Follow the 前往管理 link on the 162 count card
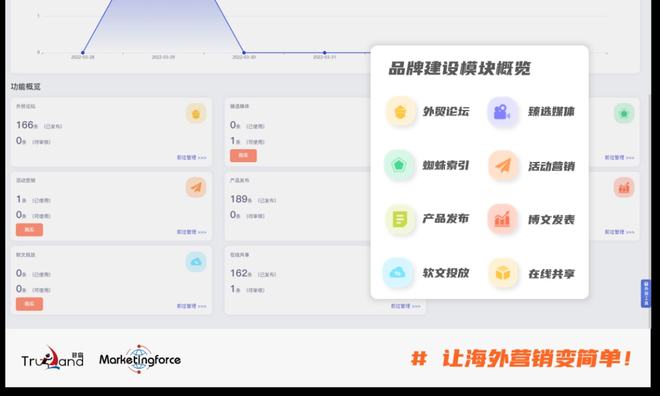The height and width of the screenshot is (396, 660). point(405,306)
